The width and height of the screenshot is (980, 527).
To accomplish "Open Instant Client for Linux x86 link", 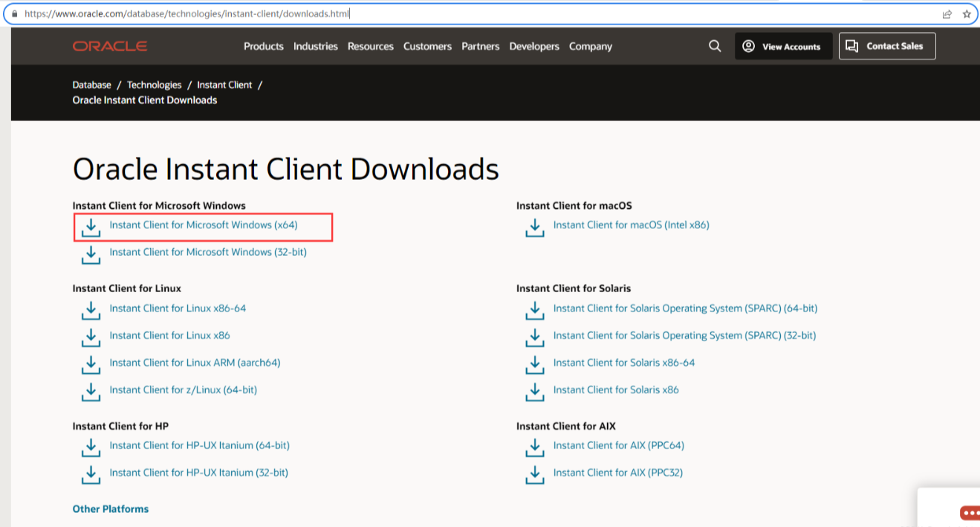I will coord(169,335).
